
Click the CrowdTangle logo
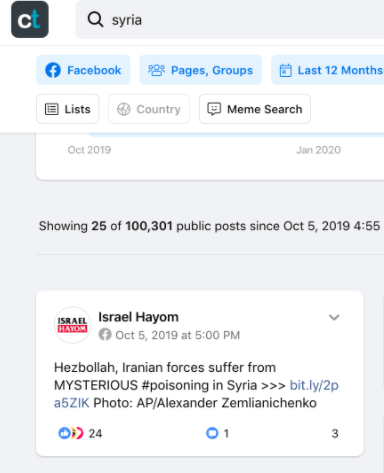30,19
